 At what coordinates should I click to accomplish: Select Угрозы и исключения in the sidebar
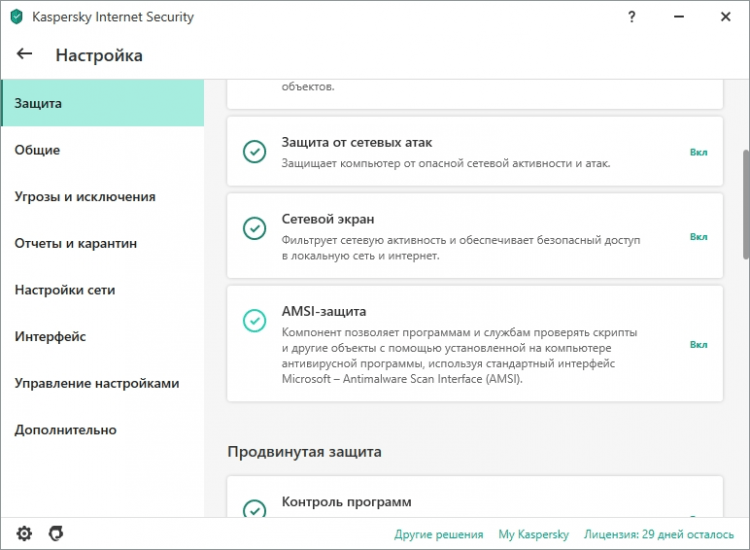point(85,197)
